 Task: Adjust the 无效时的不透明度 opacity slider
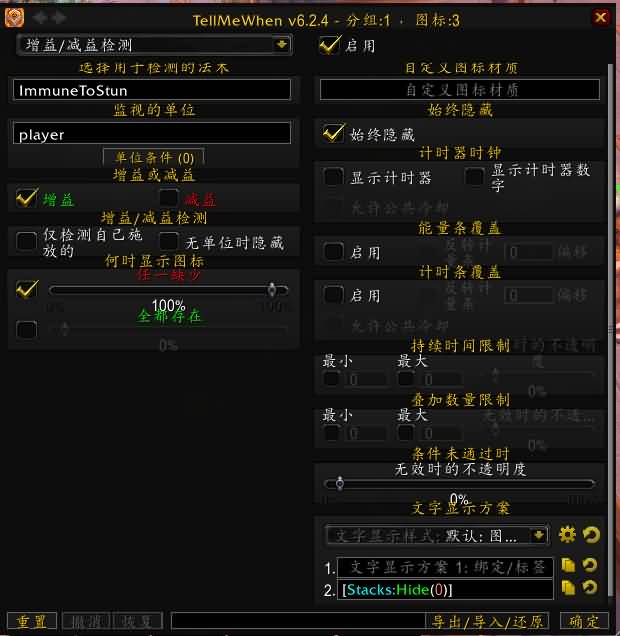[x=459, y=483]
